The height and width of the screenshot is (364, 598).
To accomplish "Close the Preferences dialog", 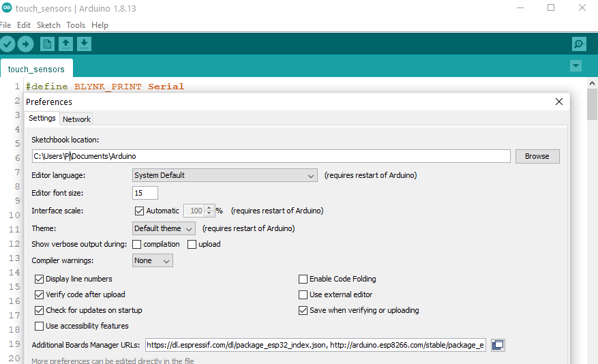I will click(x=559, y=102).
